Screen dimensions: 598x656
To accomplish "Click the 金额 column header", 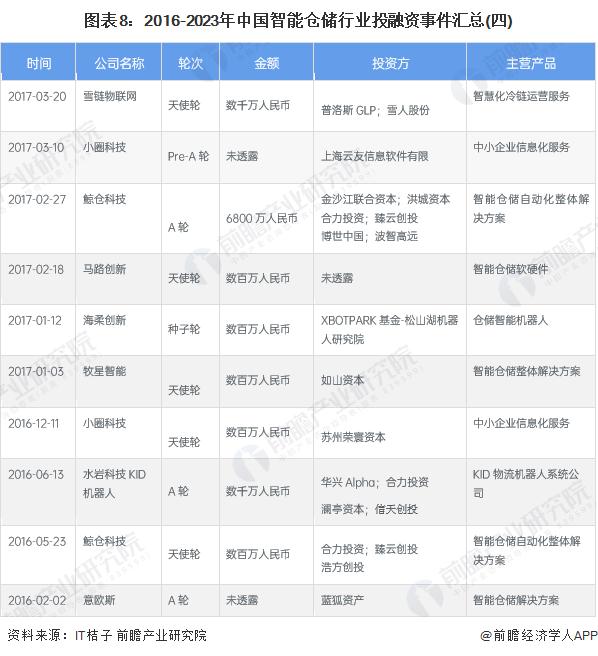I will click(267, 62).
